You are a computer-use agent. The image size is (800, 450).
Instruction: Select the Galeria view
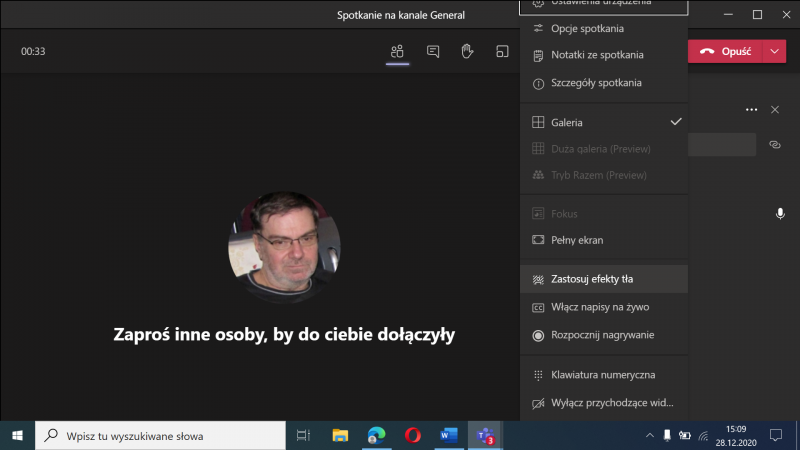(604, 122)
